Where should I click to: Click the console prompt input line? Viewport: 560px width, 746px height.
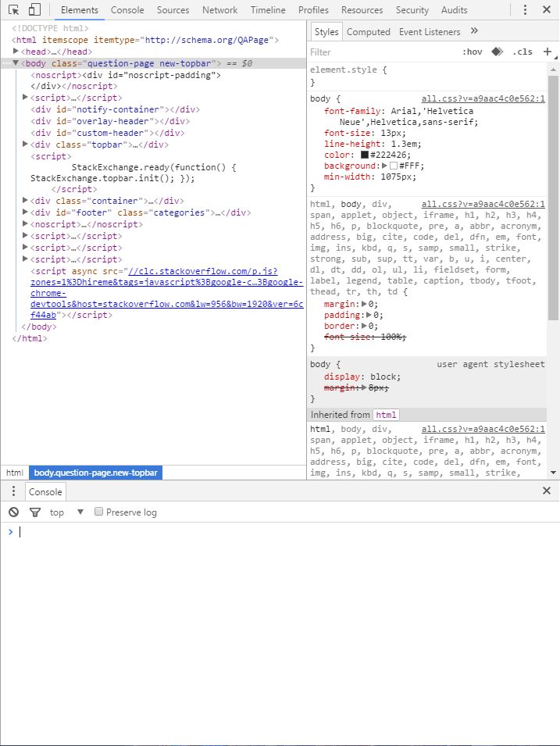coord(286,532)
